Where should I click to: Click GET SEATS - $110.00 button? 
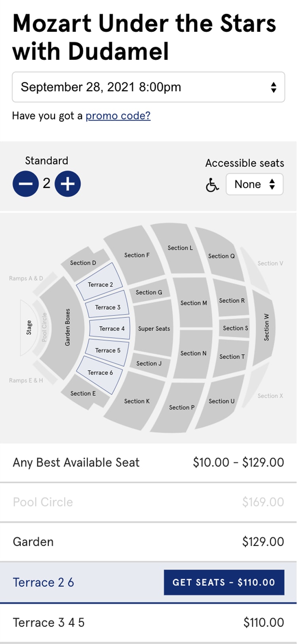pos(224,582)
